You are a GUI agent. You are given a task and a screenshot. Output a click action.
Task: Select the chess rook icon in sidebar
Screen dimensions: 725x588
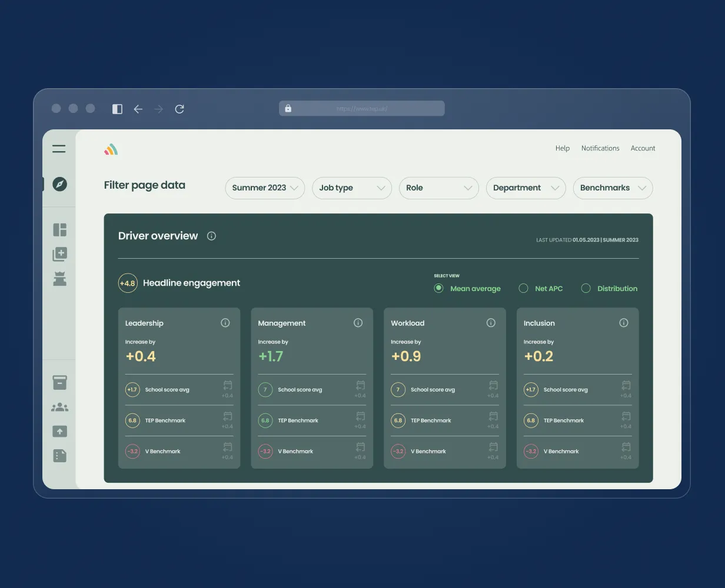point(59,278)
